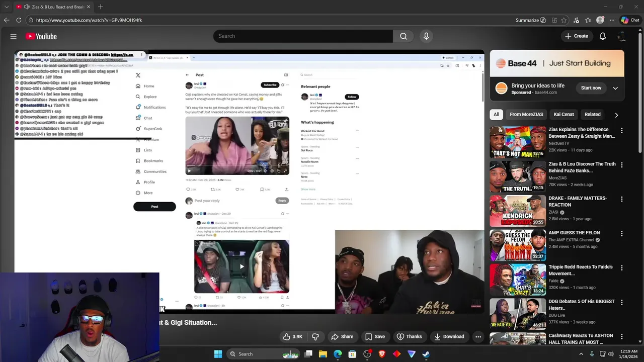
Task: Open options for Zias Explains The Difference video
Action: [x=621, y=130]
